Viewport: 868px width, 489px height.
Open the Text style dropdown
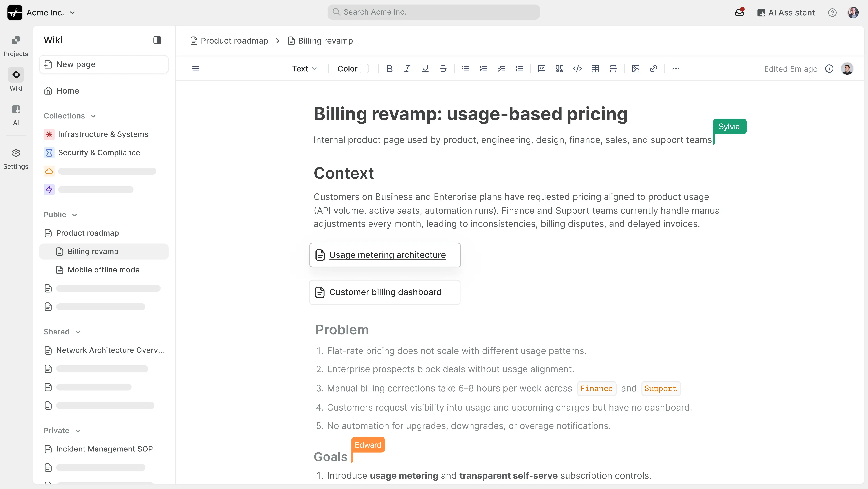[304, 69]
